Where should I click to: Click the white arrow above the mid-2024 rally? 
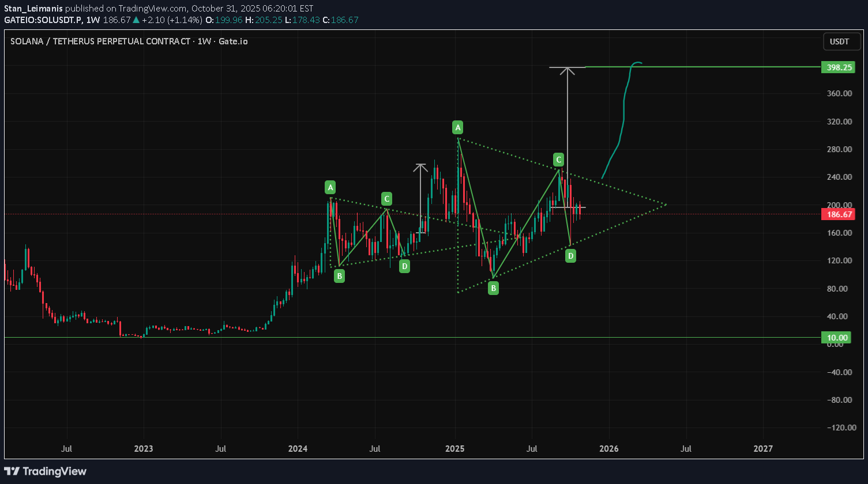tap(420, 190)
